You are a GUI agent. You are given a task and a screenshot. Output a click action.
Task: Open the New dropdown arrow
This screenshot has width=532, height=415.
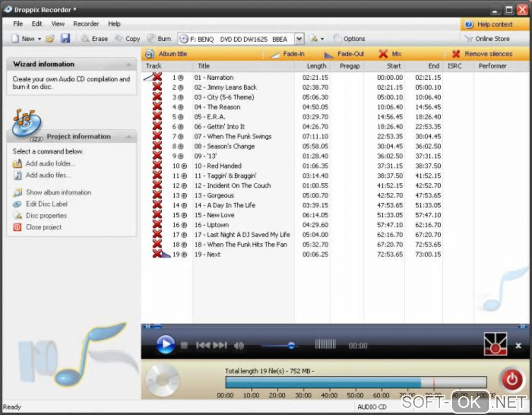39,39
